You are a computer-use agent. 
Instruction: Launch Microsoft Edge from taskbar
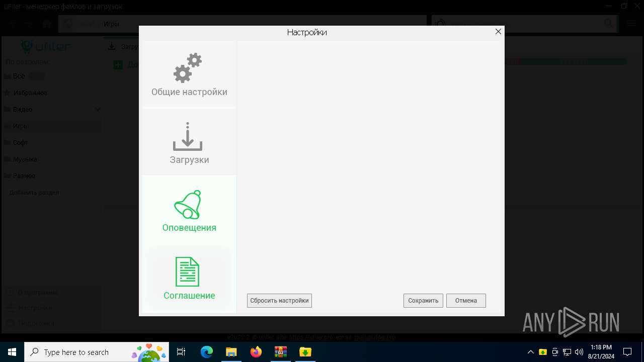pos(207,352)
